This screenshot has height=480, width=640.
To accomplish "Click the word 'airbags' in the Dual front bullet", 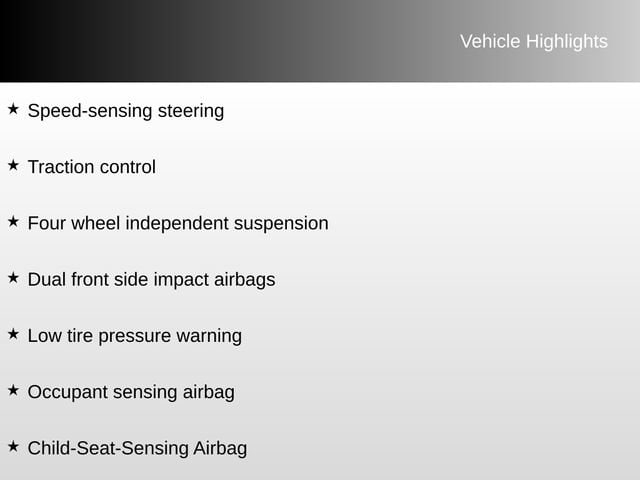I will click(244, 280).
